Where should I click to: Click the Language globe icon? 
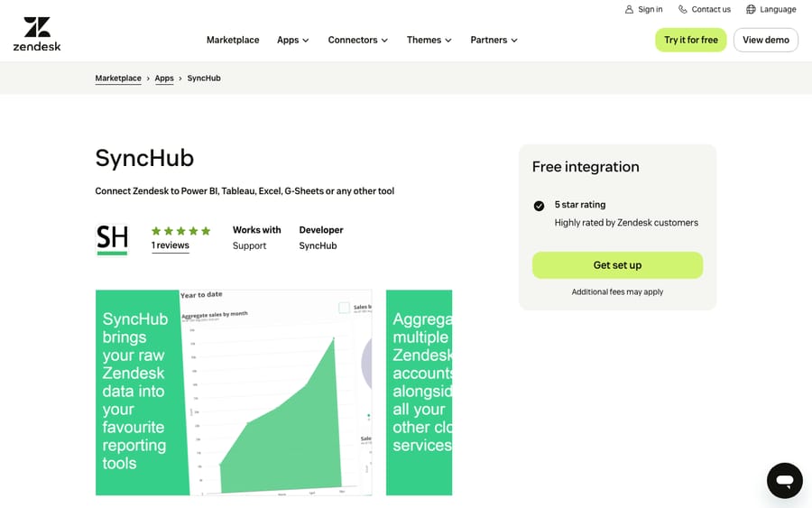click(751, 9)
